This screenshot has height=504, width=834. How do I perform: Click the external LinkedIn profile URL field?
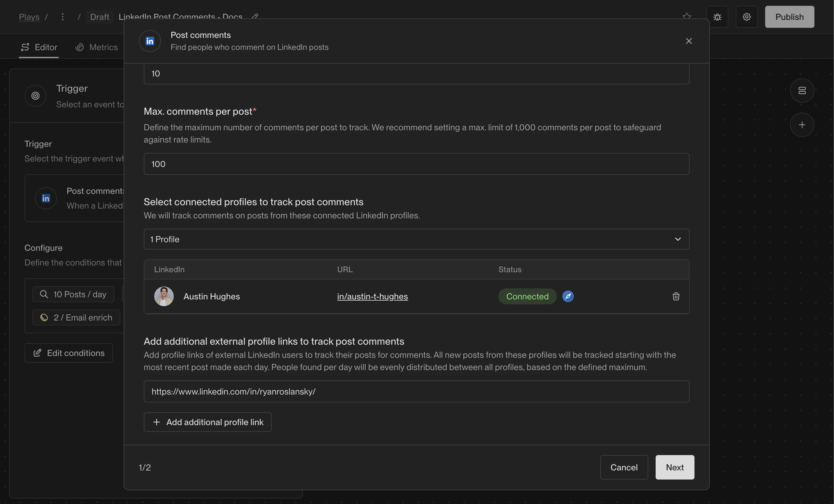point(416,391)
